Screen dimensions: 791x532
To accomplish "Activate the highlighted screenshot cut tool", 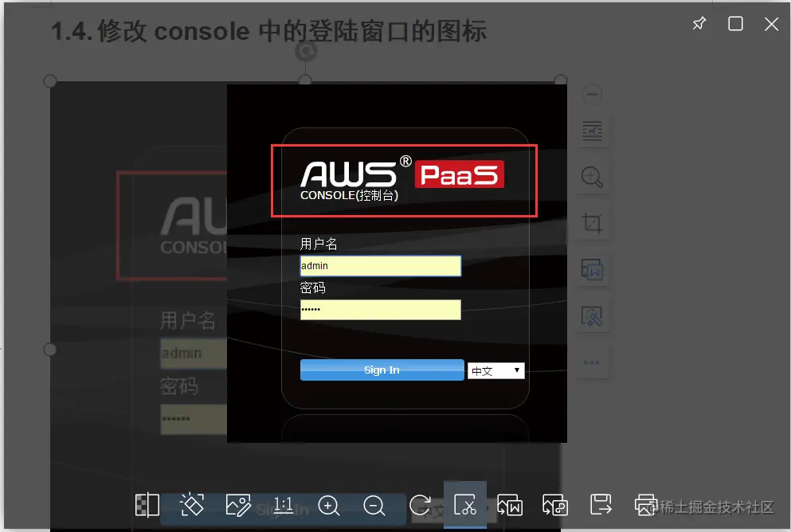I will click(x=465, y=505).
